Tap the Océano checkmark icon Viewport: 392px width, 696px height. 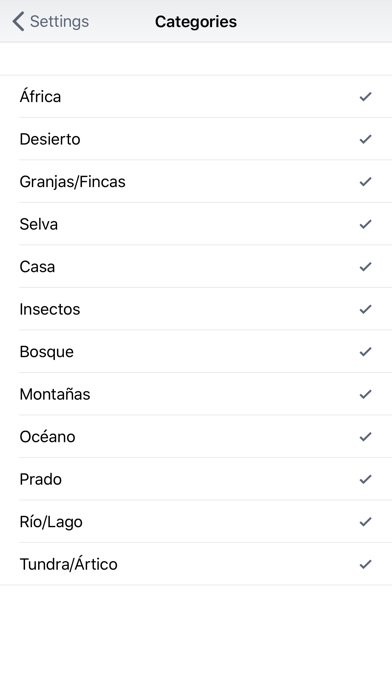pos(365,437)
